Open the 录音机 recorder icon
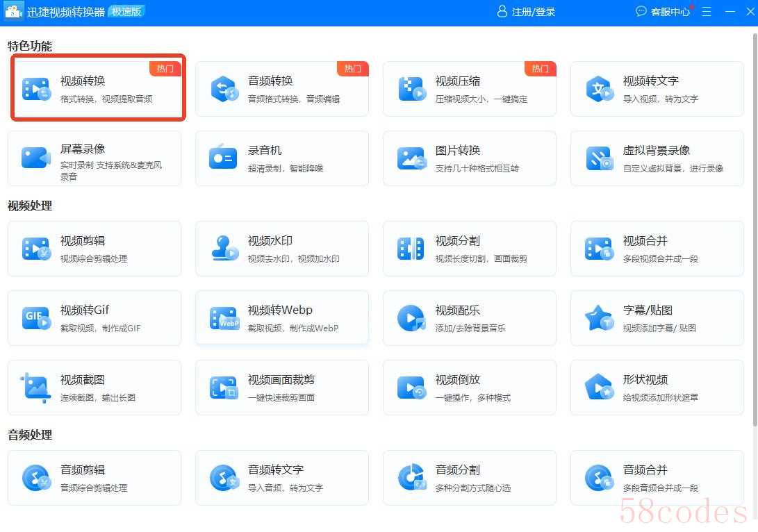 point(223,157)
